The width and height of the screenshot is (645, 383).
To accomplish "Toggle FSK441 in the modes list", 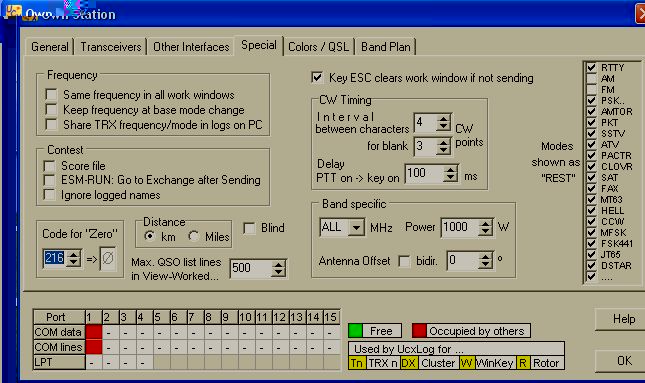I will coord(592,243).
